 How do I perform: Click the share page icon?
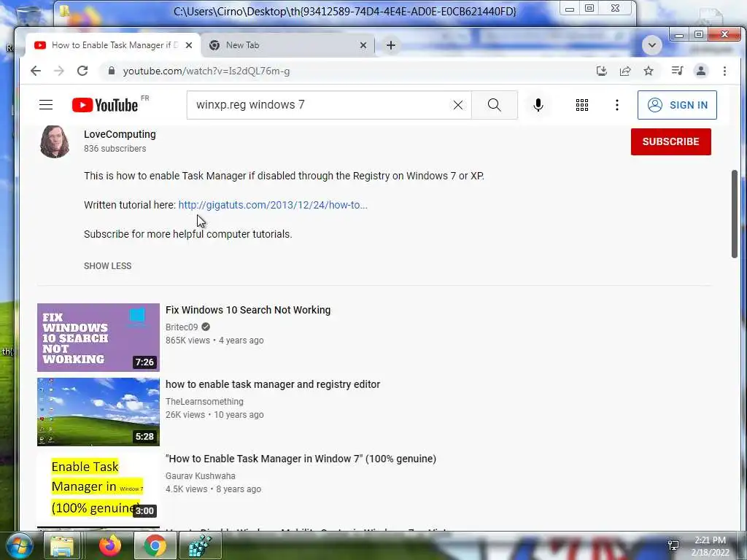625,71
